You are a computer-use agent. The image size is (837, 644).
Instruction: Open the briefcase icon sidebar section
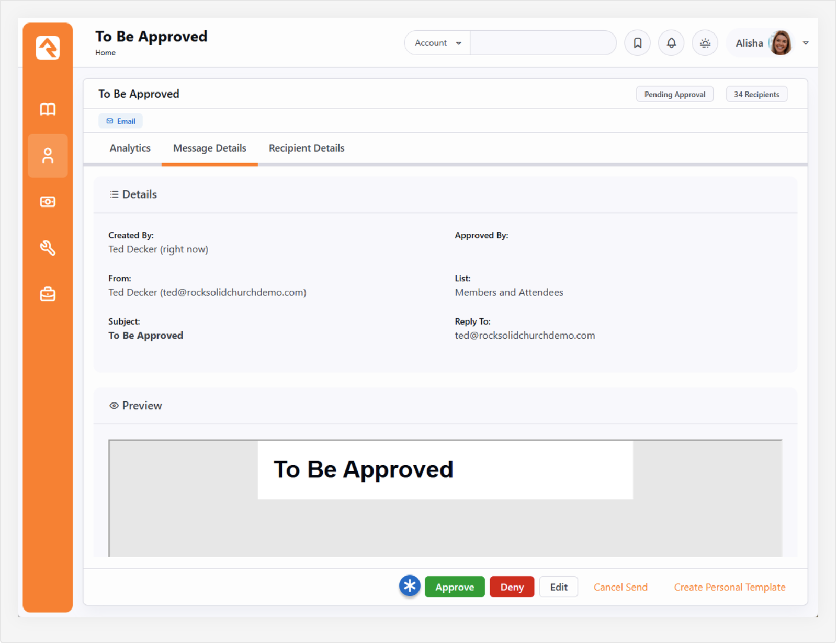tap(48, 294)
